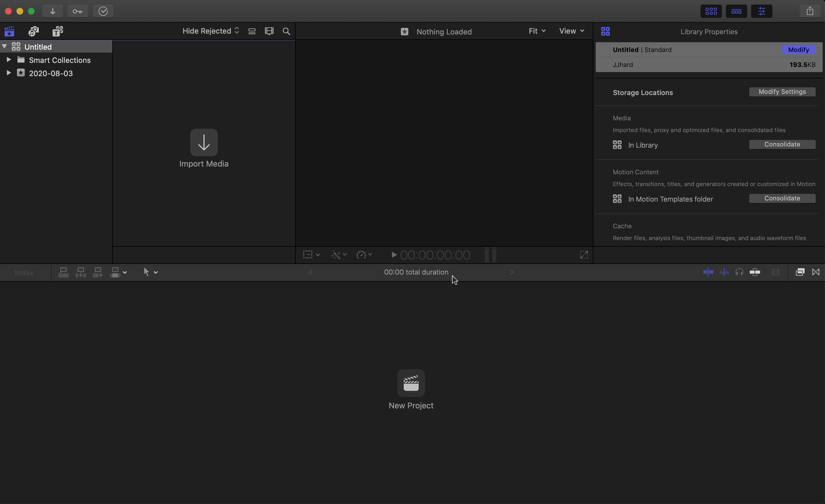The height and width of the screenshot is (504, 825).
Task: Open the Hide Rejected filter dropdown
Action: click(211, 31)
